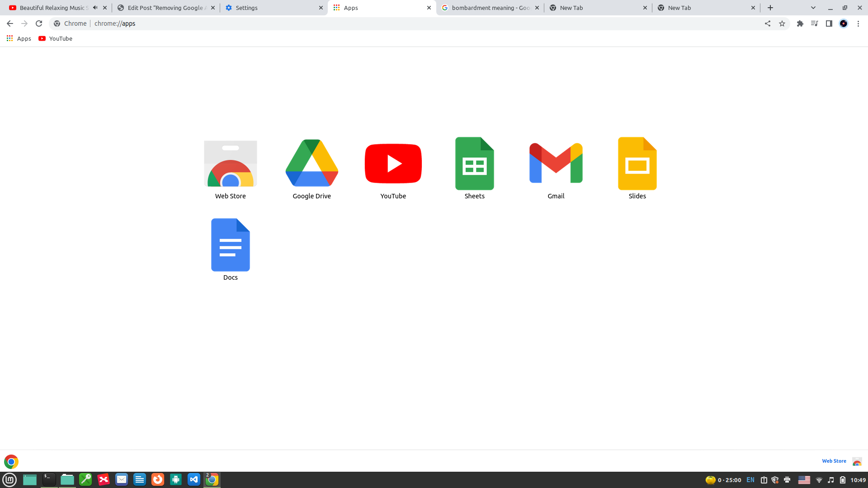Viewport: 868px width, 488px height.
Task: Click the back navigation arrow
Action: click(10, 23)
